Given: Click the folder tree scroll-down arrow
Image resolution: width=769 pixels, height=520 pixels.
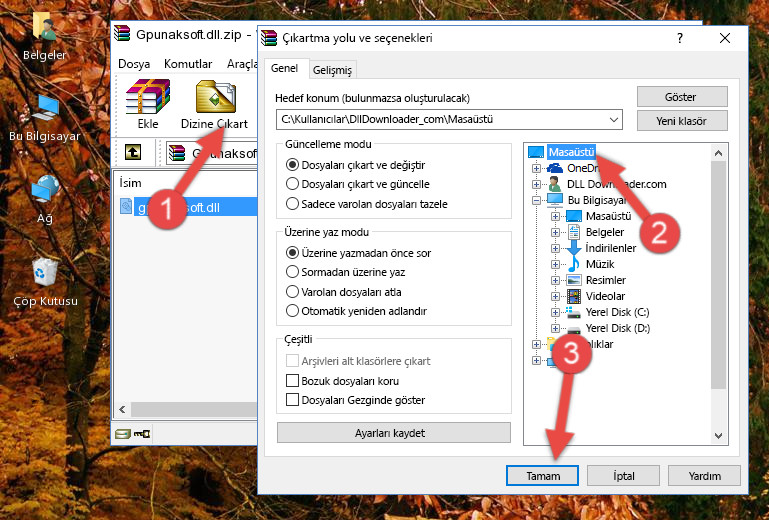Looking at the screenshot, I should (x=718, y=435).
